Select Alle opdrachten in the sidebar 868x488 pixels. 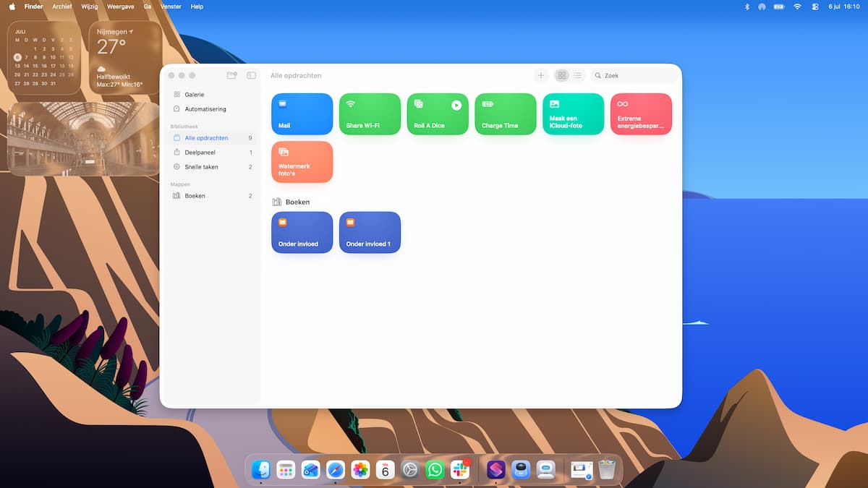[x=213, y=138]
